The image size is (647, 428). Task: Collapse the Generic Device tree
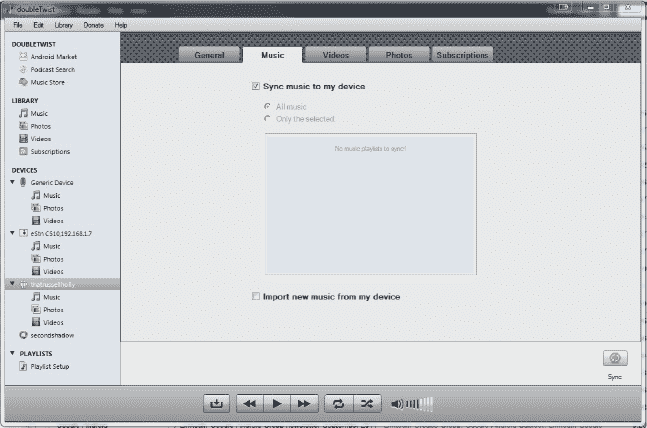pyautogui.click(x=12, y=182)
